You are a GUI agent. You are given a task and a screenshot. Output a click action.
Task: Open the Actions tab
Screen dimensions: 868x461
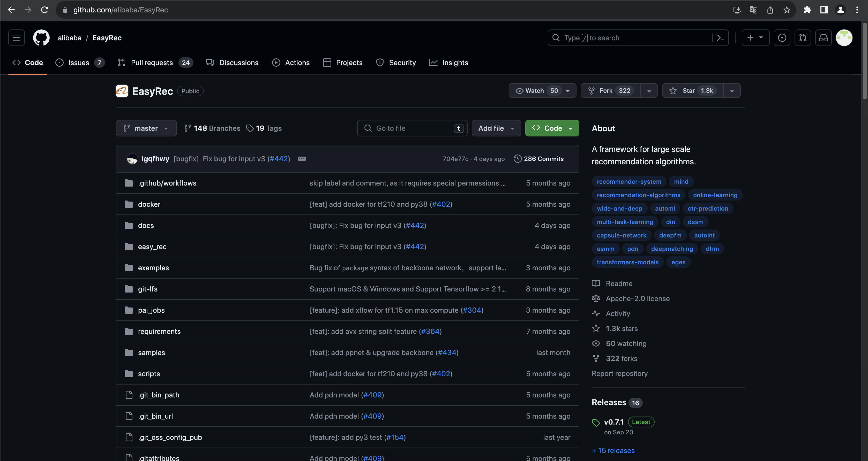click(x=291, y=63)
